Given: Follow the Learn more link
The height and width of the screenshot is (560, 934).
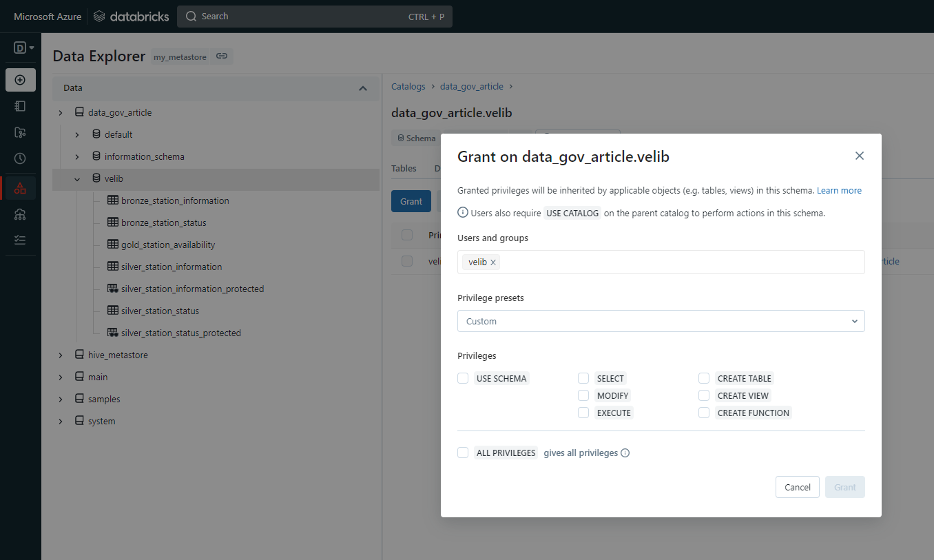Looking at the screenshot, I should 839,191.
